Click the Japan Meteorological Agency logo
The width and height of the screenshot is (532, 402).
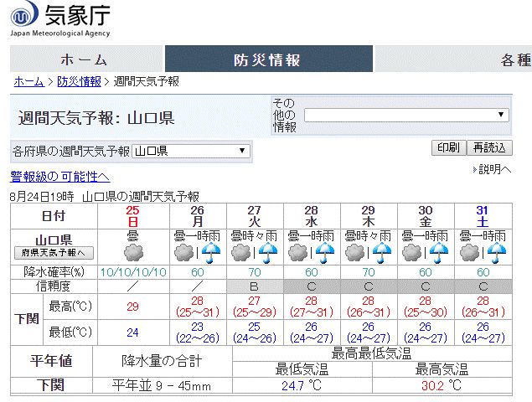pyautogui.click(x=60, y=19)
